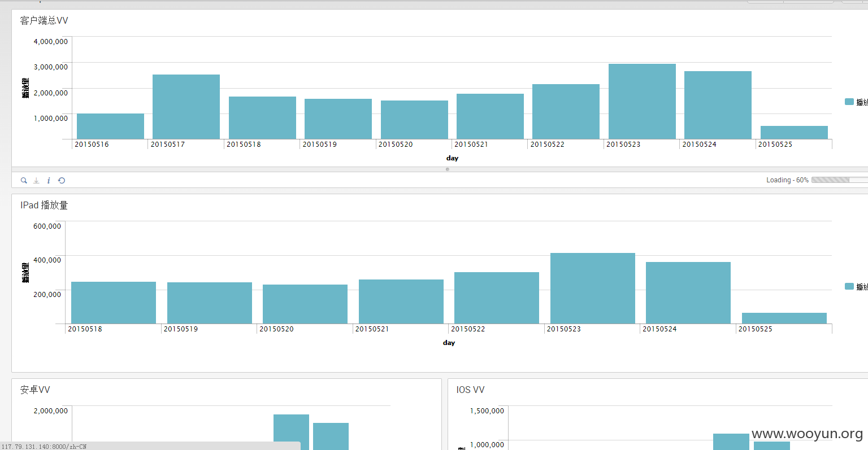Select the 20150521 bar in 客户端总VV chart
868x450 pixels.
(x=490, y=116)
